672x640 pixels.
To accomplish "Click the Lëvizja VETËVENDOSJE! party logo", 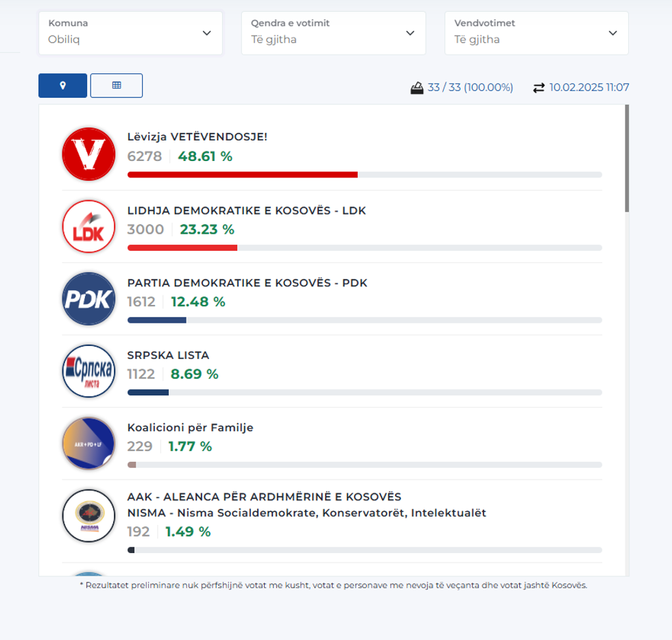I will [x=88, y=154].
